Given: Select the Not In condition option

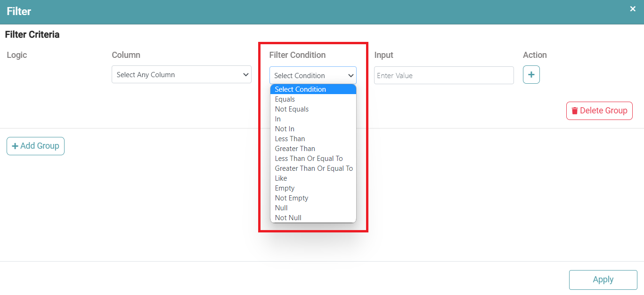Looking at the screenshot, I should coord(285,129).
